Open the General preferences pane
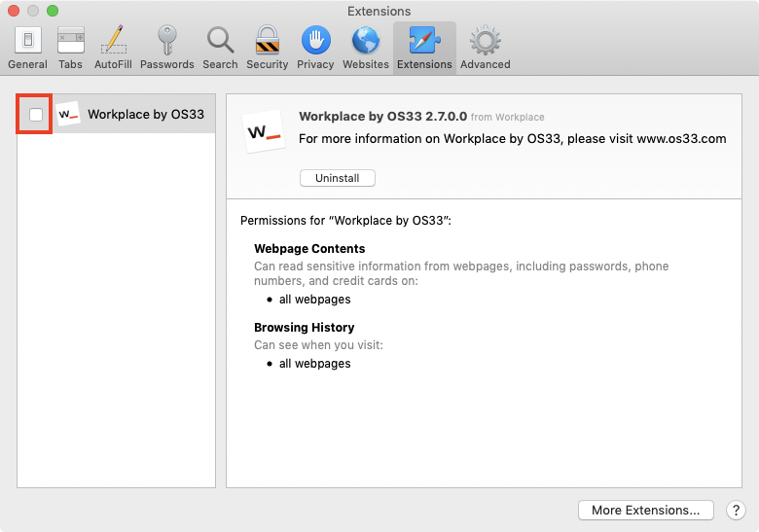 coord(27,48)
